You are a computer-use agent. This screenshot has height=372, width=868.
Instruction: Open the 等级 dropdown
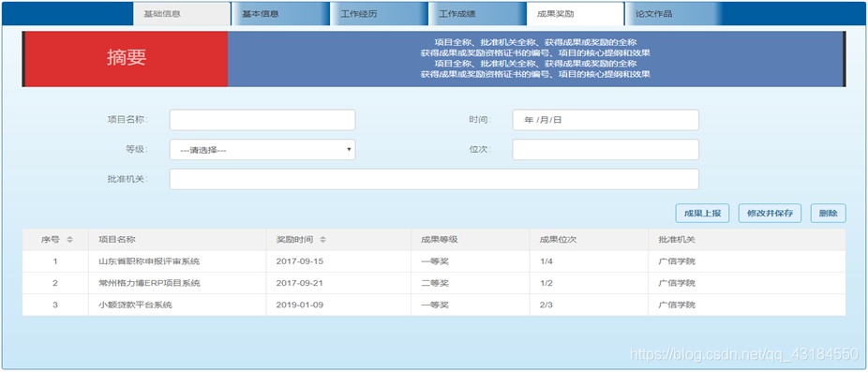tap(262, 150)
